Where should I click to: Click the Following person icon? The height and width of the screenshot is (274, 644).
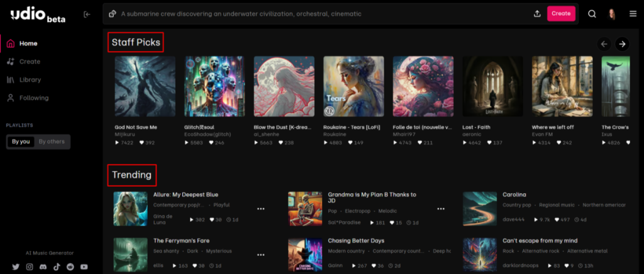pyautogui.click(x=11, y=98)
